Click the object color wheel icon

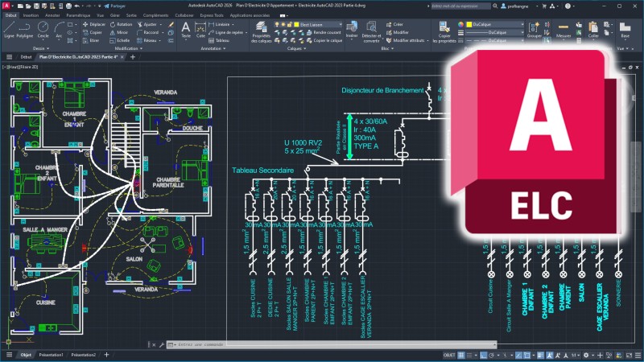[x=460, y=25]
